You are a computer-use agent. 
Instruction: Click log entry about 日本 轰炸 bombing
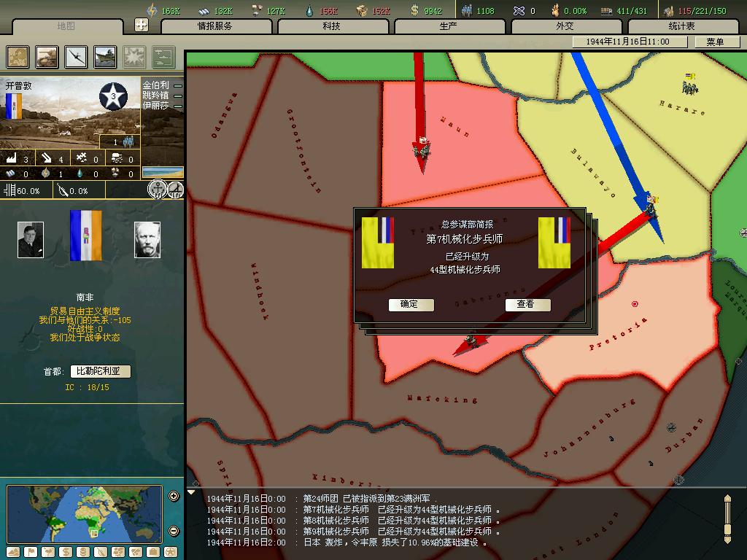point(347,542)
